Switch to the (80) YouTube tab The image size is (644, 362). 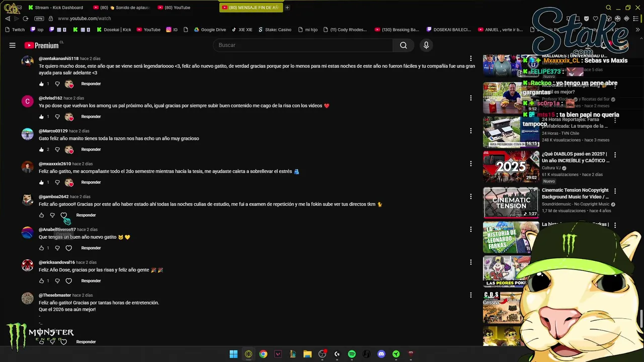[174, 8]
